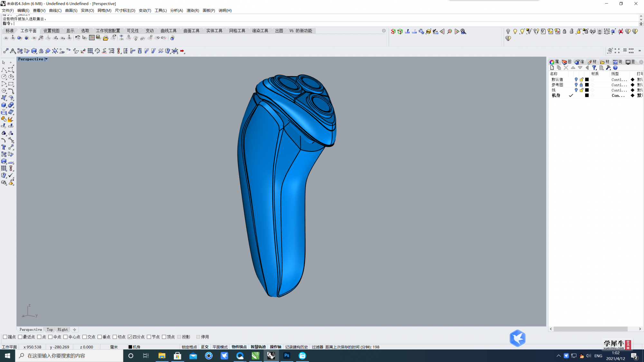This screenshot has height=362, width=644.
Task: Open layer tools hammer icon
Action: 608,68
